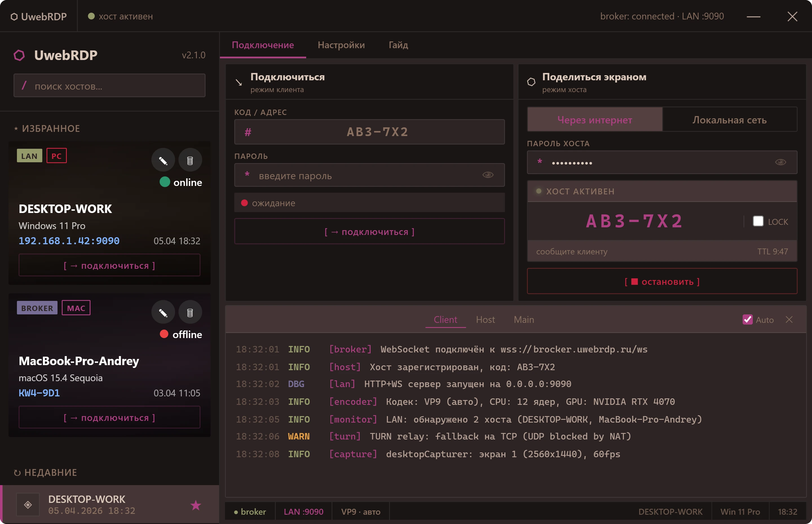Click the large AB3-7X2 host code
Image resolution: width=812 pixels, height=524 pixels.
coord(635,221)
